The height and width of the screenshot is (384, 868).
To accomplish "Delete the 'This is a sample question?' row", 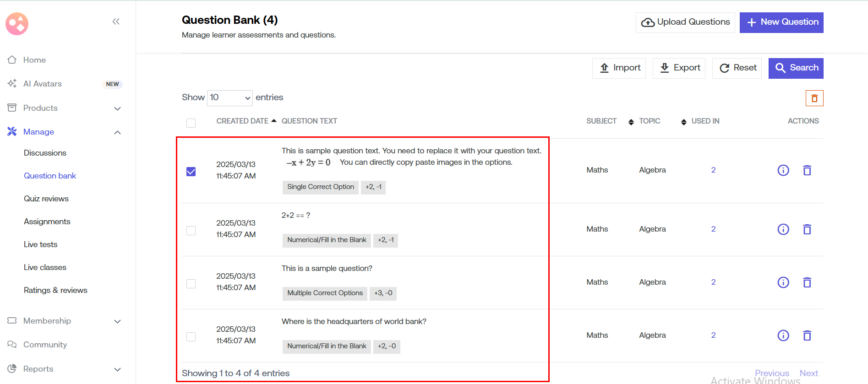I will [x=807, y=282].
